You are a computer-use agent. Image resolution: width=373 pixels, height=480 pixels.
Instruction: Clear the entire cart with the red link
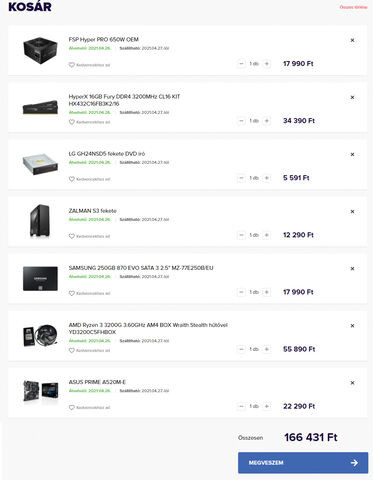pyautogui.click(x=353, y=7)
